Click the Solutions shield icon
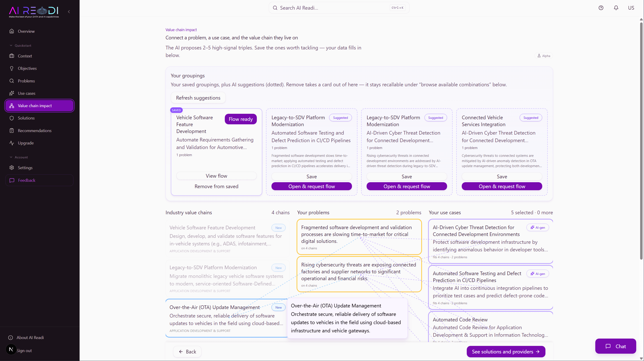The height and width of the screenshot is (361, 644). coord(11,118)
